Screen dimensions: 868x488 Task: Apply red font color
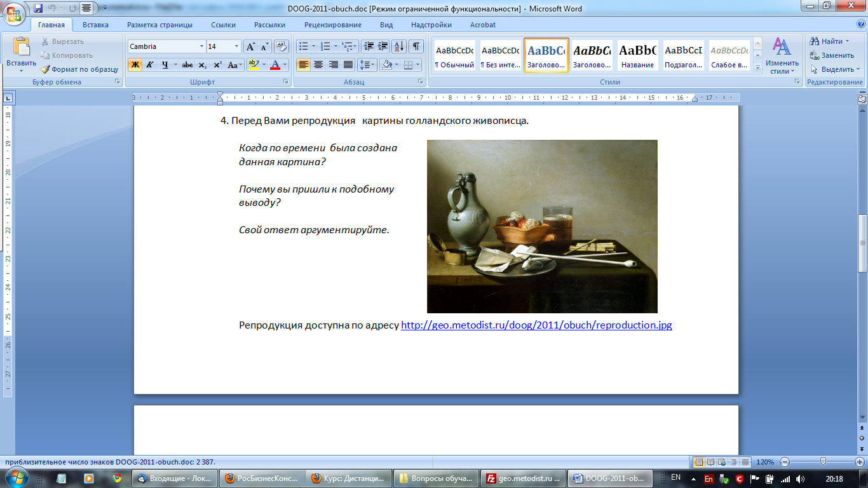[275, 65]
